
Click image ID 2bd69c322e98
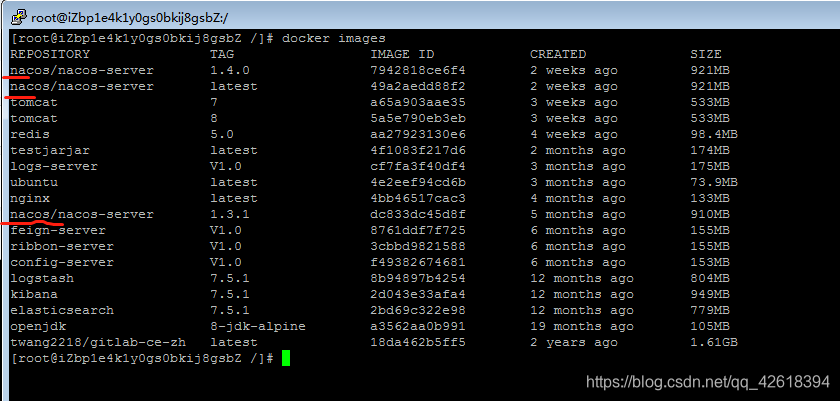[418, 311]
